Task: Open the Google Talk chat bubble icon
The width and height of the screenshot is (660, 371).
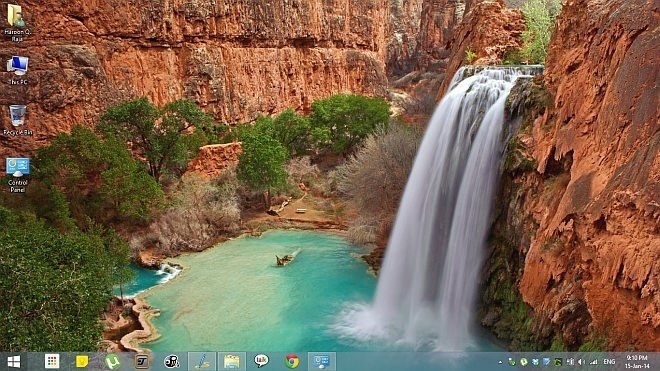Action: coord(261,361)
